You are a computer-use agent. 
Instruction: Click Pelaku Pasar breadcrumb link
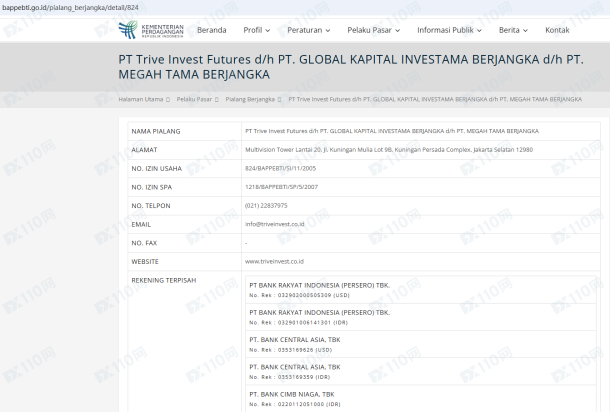(x=194, y=99)
